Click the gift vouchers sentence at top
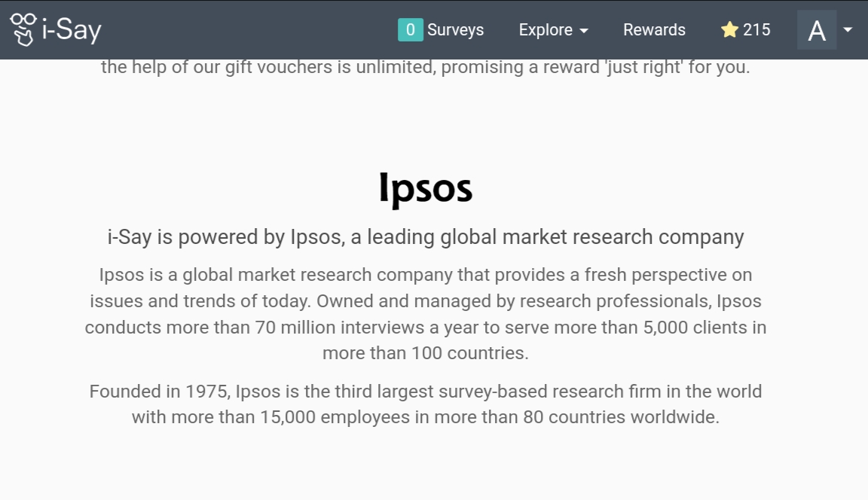The image size is (868, 500). click(426, 67)
